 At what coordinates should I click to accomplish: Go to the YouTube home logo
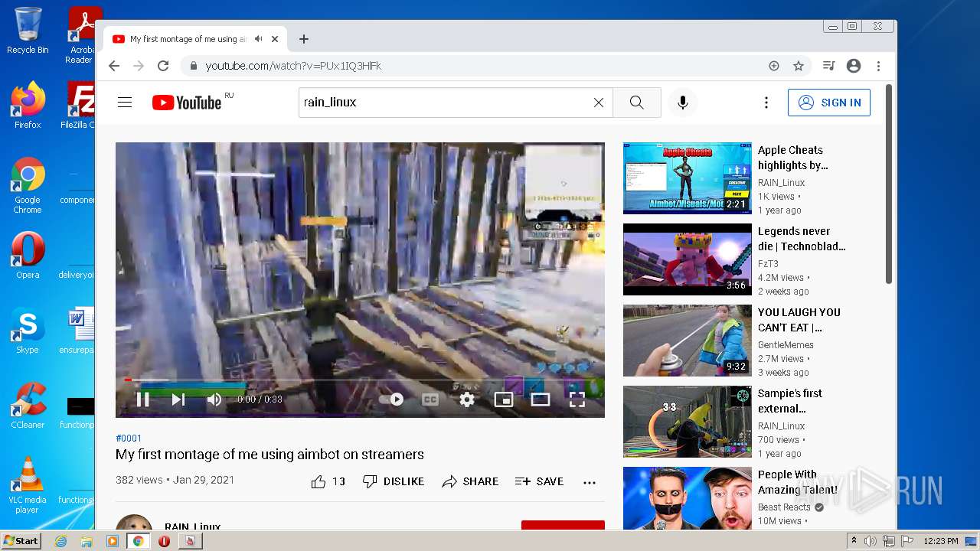[x=187, y=103]
